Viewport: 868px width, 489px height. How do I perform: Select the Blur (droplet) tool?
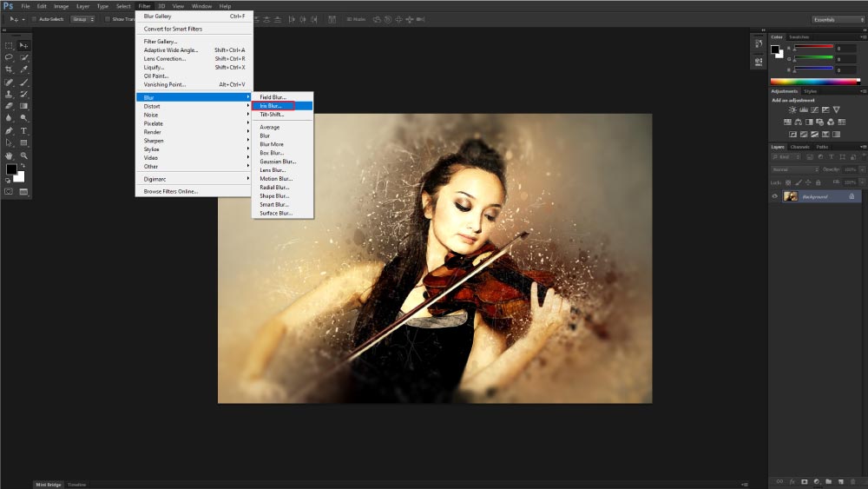9,118
